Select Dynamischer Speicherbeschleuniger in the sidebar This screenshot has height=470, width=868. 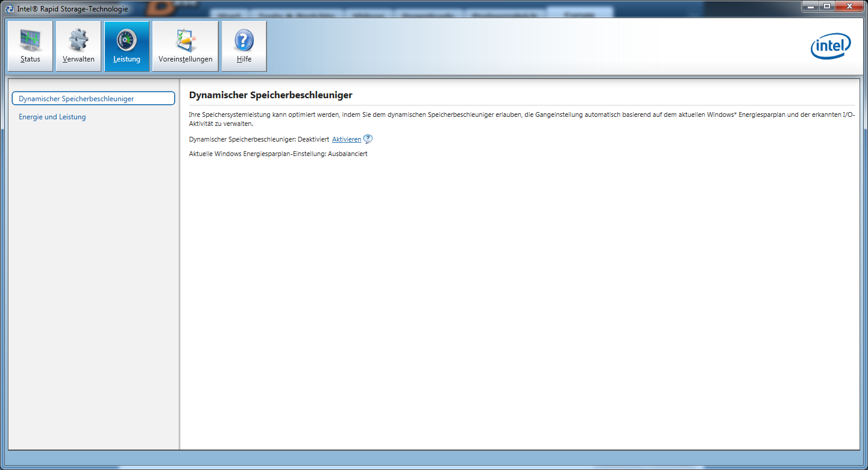(x=93, y=98)
